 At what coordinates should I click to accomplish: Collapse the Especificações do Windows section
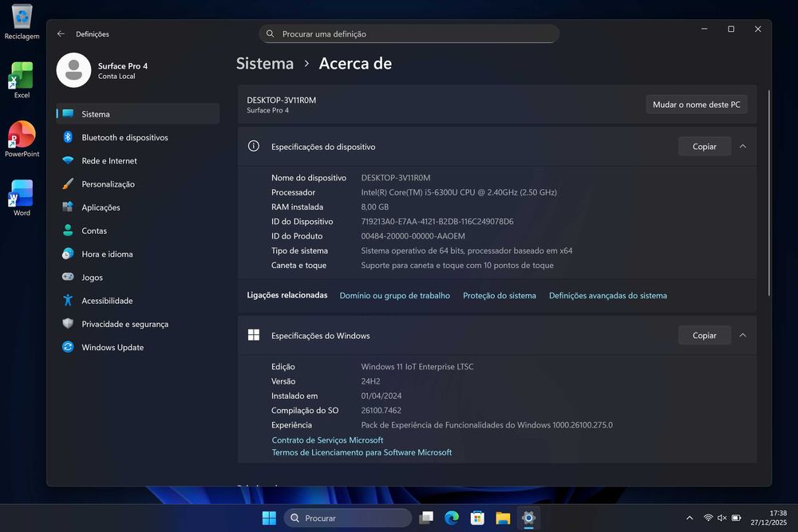click(743, 335)
